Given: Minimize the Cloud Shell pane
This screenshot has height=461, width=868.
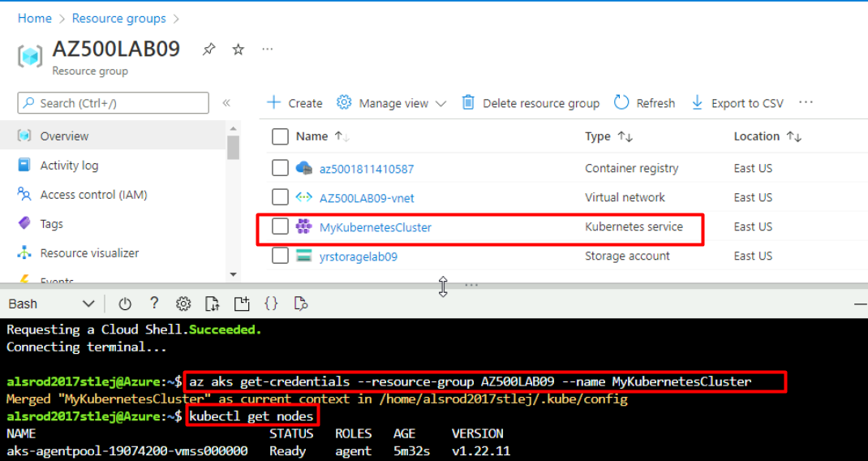Looking at the screenshot, I should [860, 304].
